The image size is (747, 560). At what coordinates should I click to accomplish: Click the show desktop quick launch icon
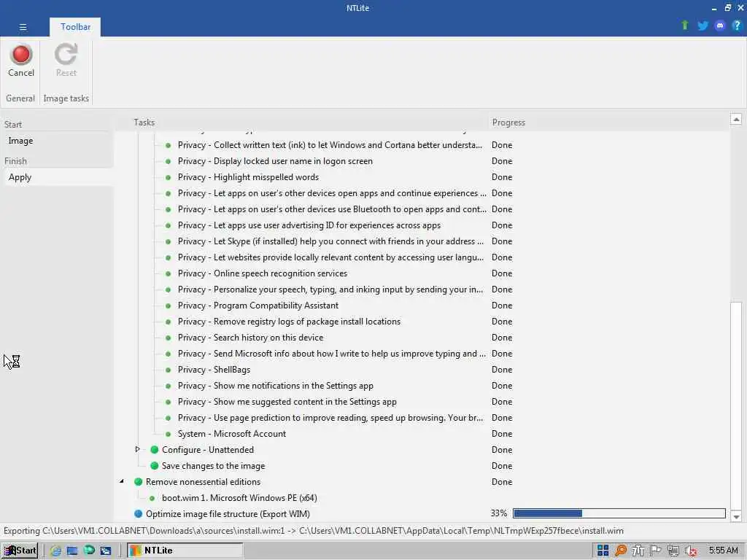click(72, 551)
